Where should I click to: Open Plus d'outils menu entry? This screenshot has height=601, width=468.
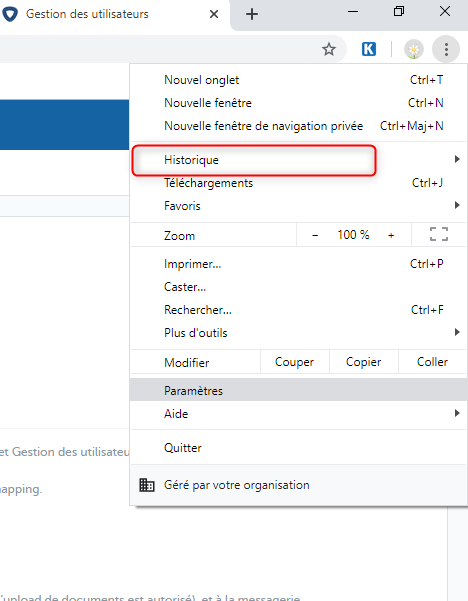(299, 333)
